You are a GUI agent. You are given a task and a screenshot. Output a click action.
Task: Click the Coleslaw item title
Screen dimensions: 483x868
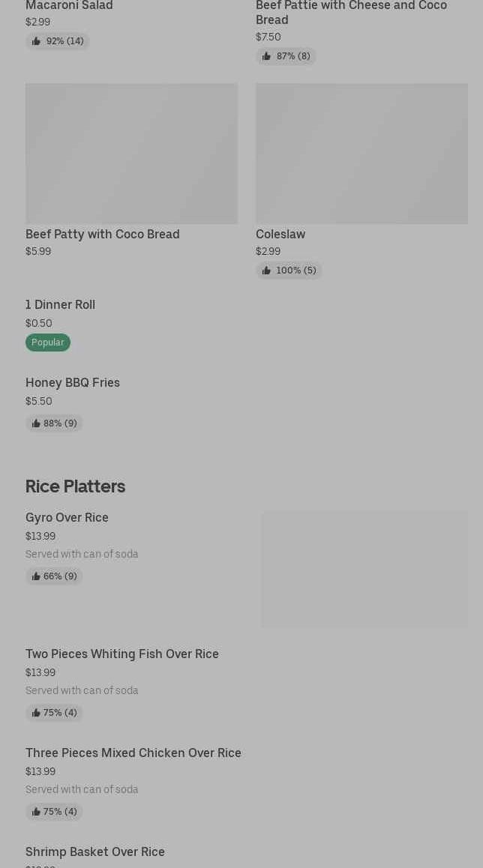tap(280, 235)
